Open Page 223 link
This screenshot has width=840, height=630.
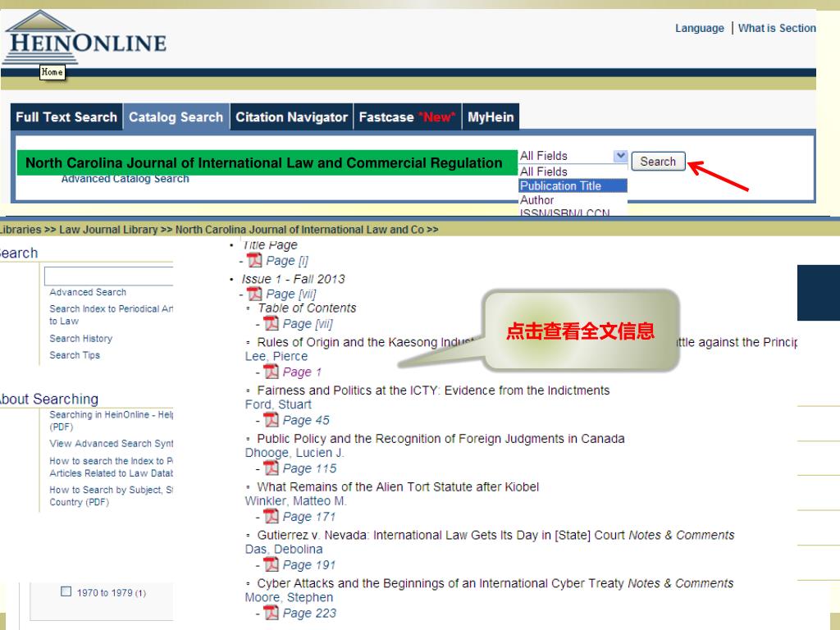(x=309, y=614)
